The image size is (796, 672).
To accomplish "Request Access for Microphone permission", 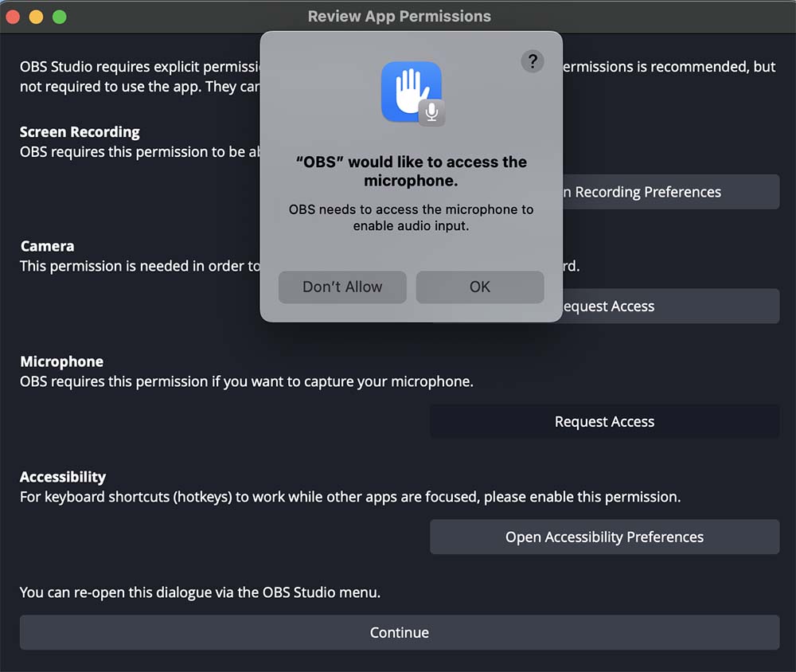I will click(605, 421).
